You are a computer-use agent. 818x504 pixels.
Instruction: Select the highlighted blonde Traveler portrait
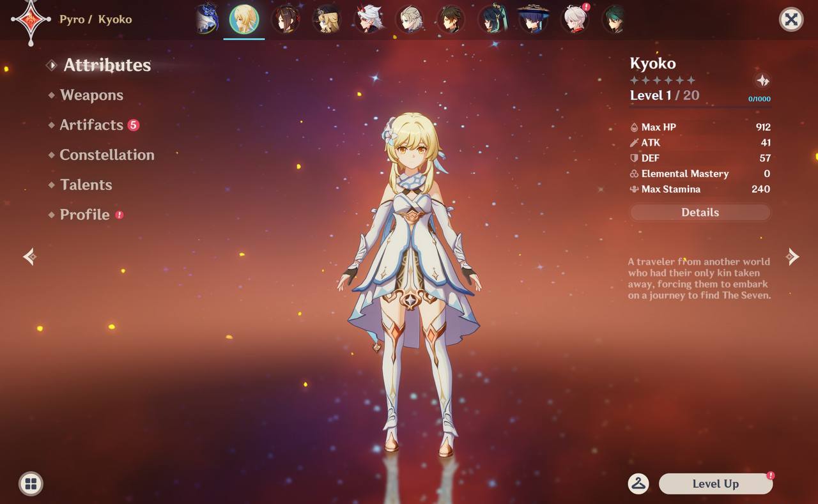243,19
